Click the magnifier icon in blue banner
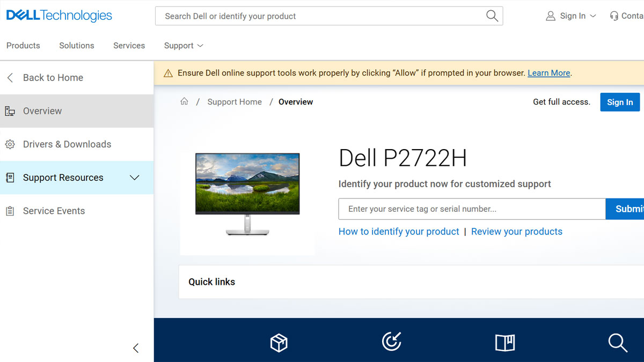This screenshot has width=644, height=362. (x=618, y=342)
